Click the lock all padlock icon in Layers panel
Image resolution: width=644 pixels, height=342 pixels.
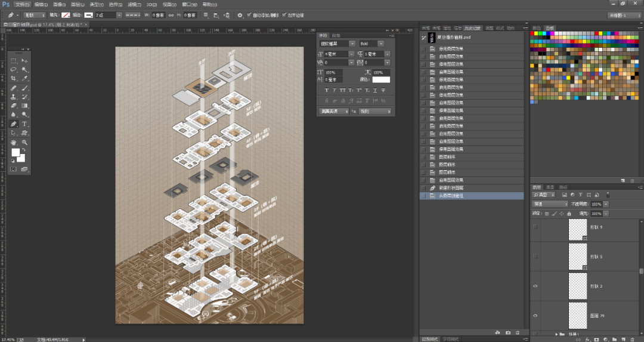point(569,214)
